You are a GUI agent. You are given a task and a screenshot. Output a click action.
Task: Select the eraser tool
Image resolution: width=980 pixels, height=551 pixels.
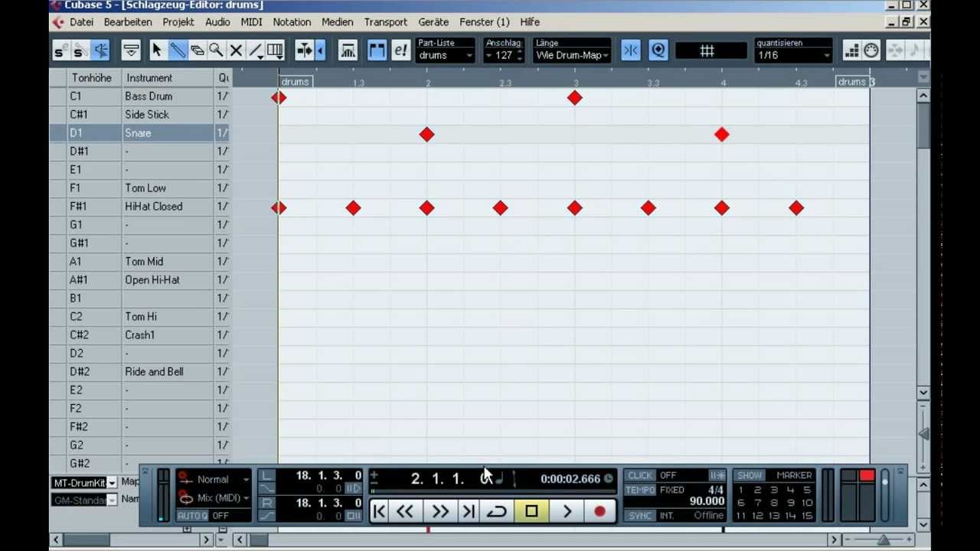pos(198,51)
